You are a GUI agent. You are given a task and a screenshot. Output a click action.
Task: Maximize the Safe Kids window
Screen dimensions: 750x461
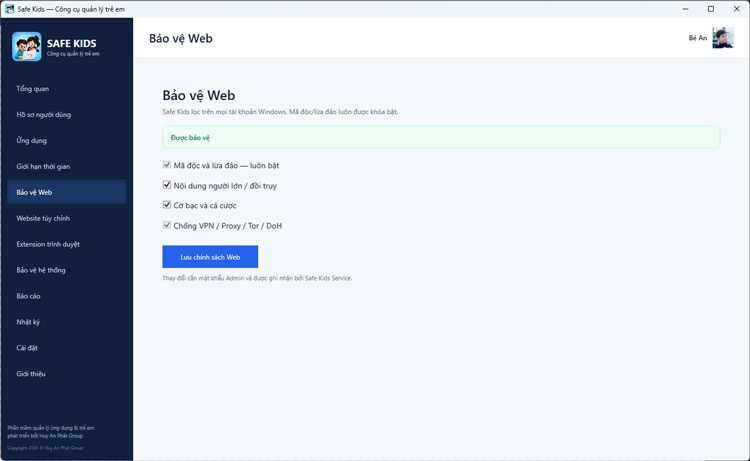[711, 9]
